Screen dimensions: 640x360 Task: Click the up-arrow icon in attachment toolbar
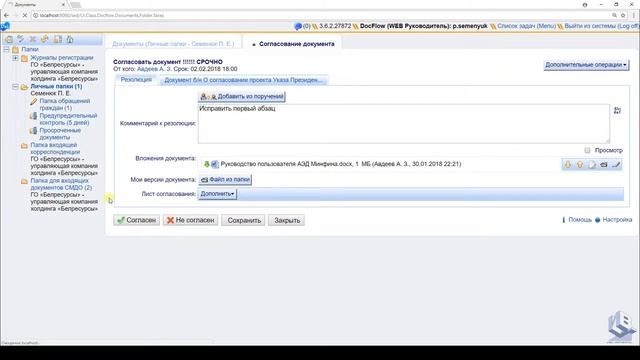[x=580, y=164]
